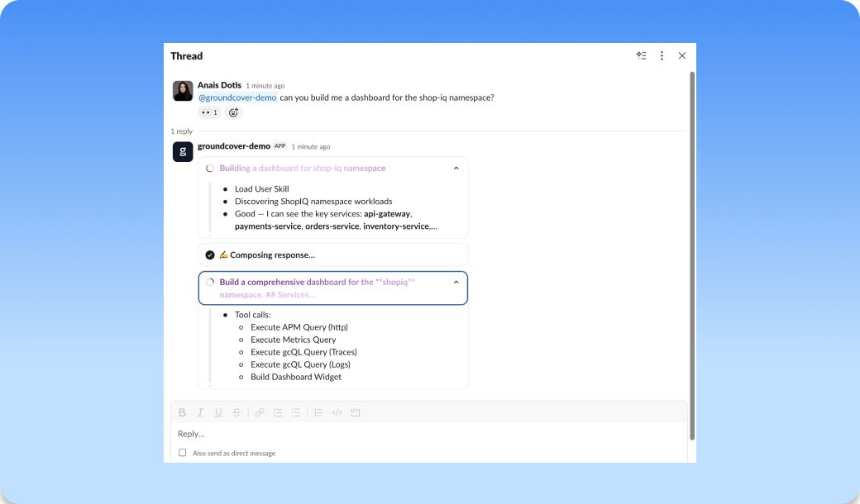Toggle underline formatting in reply toolbar
This screenshot has width=860, height=504.
(218, 412)
